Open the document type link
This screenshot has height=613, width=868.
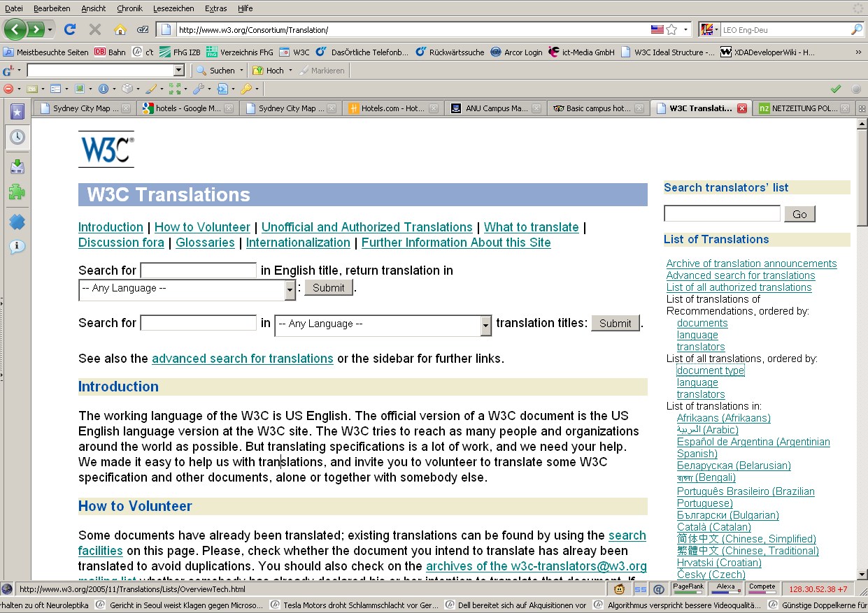711,370
